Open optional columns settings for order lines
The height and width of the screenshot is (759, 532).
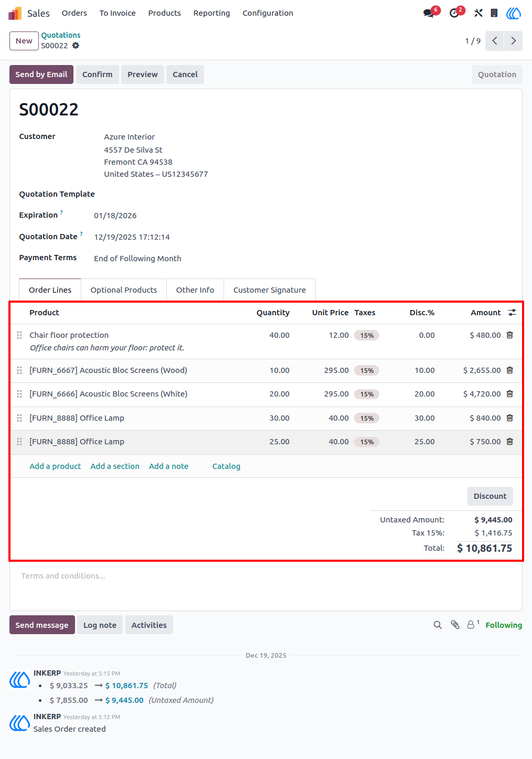pyautogui.click(x=512, y=313)
